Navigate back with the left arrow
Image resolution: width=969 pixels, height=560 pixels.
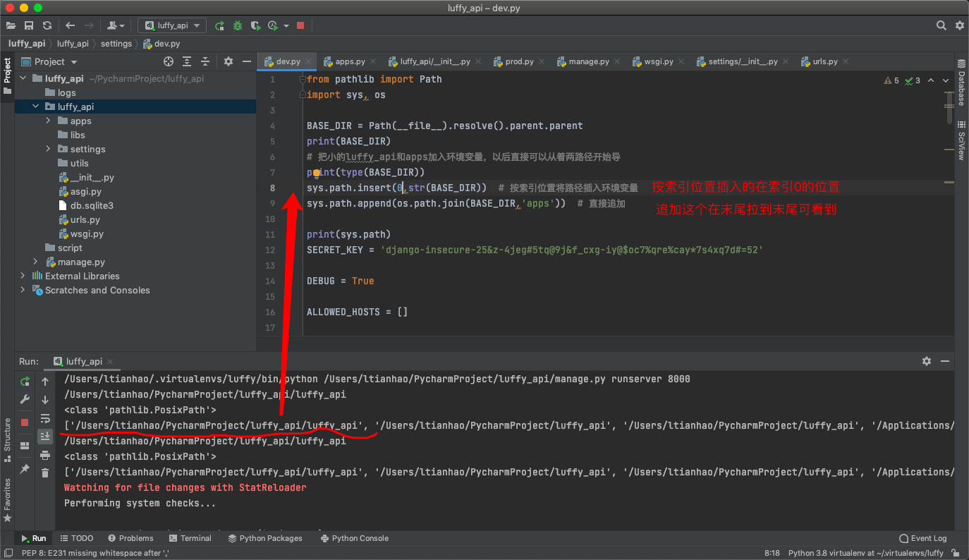[x=71, y=25]
